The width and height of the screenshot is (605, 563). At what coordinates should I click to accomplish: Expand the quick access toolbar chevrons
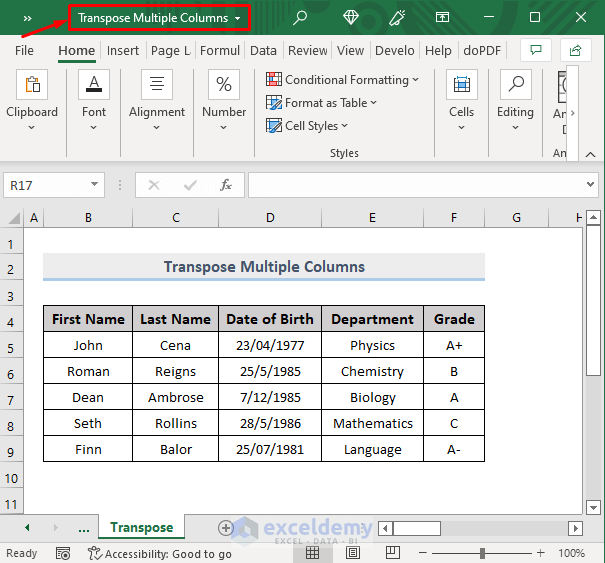27,18
